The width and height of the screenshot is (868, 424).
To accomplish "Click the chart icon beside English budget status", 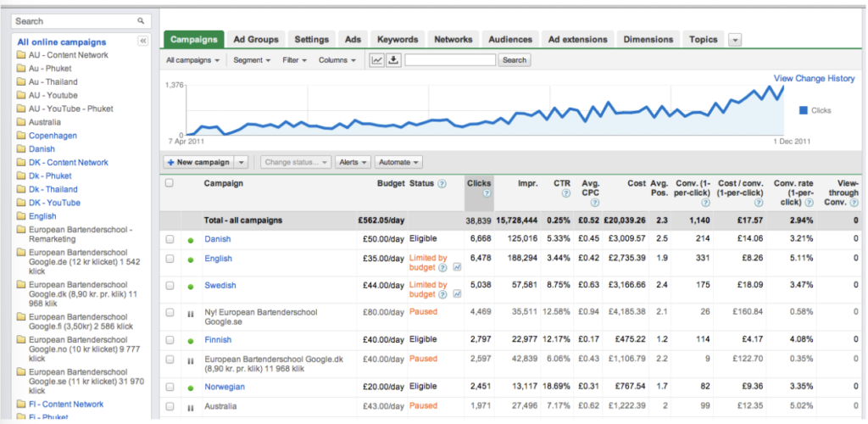I will tap(457, 267).
